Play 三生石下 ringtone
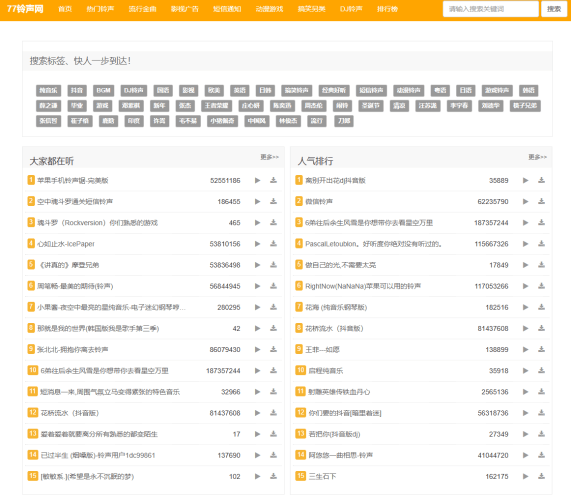The height and width of the screenshot is (500, 571). [x=525, y=476]
